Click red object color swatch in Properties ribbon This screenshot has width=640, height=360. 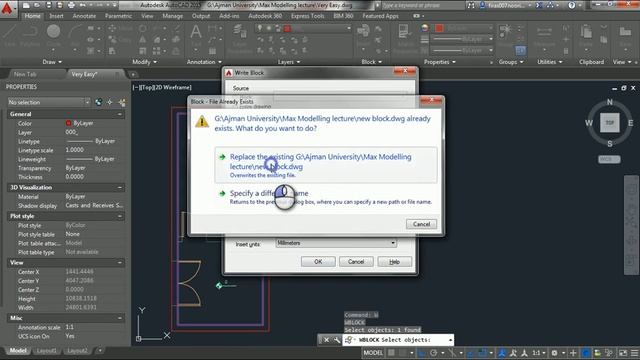tap(439, 28)
